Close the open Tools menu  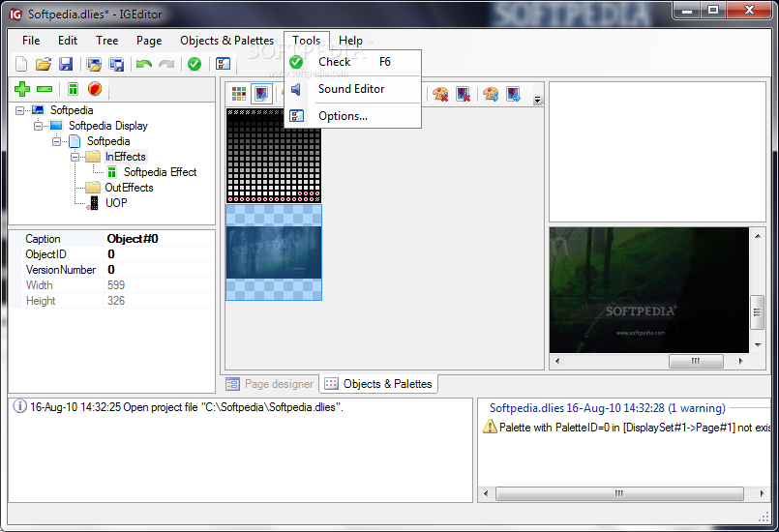[x=306, y=41]
